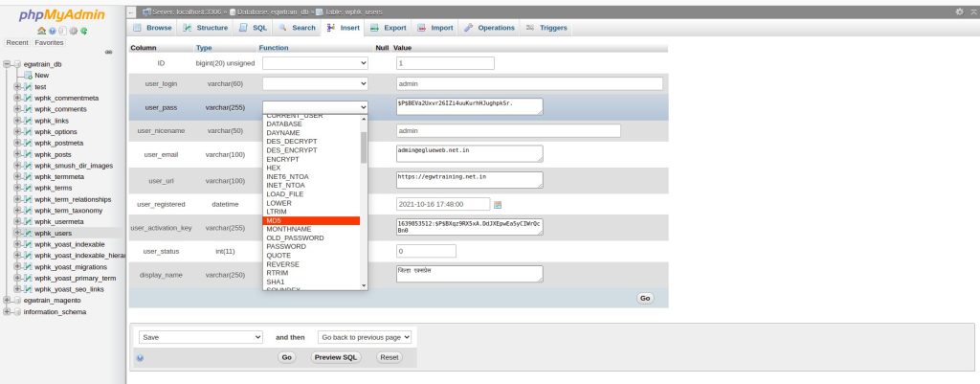The width and height of the screenshot is (980, 384).
Task: Expand the egwtrain_magento database node
Action: click(x=7, y=300)
